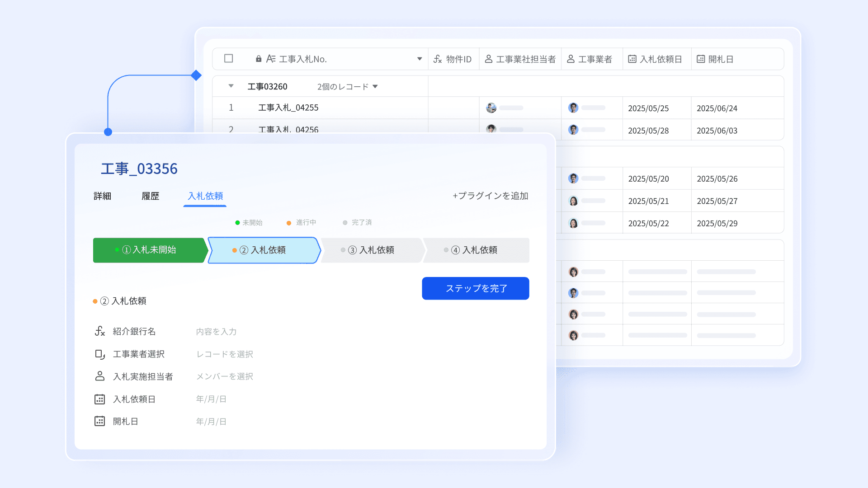Select green ①入札未開始 progress step

[x=149, y=250]
